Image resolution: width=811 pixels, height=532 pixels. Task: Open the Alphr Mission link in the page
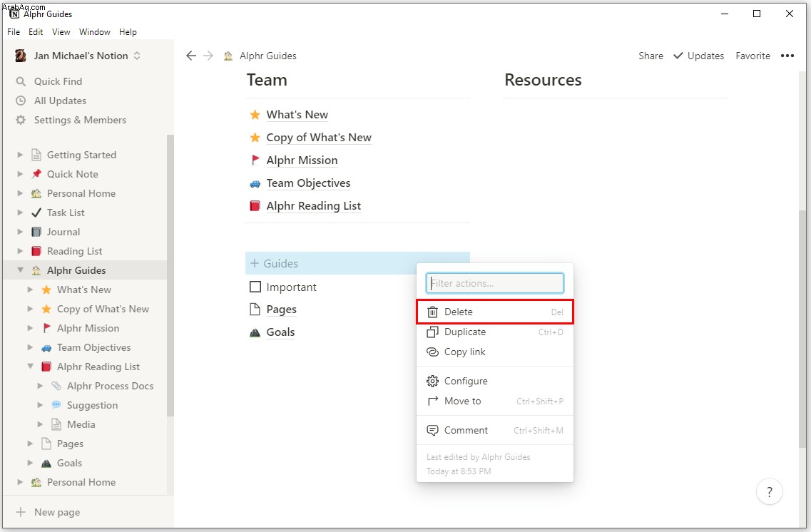pos(302,160)
